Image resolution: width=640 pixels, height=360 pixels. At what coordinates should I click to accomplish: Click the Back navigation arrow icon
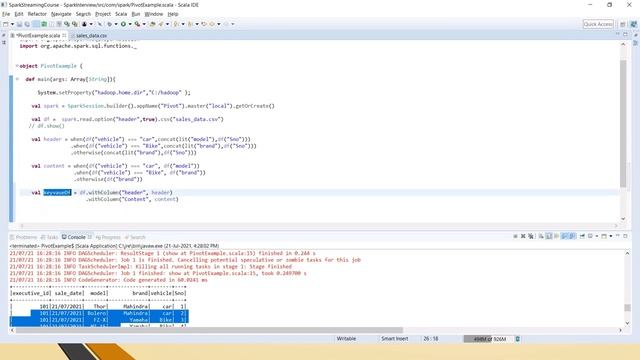click(x=212, y=24)
